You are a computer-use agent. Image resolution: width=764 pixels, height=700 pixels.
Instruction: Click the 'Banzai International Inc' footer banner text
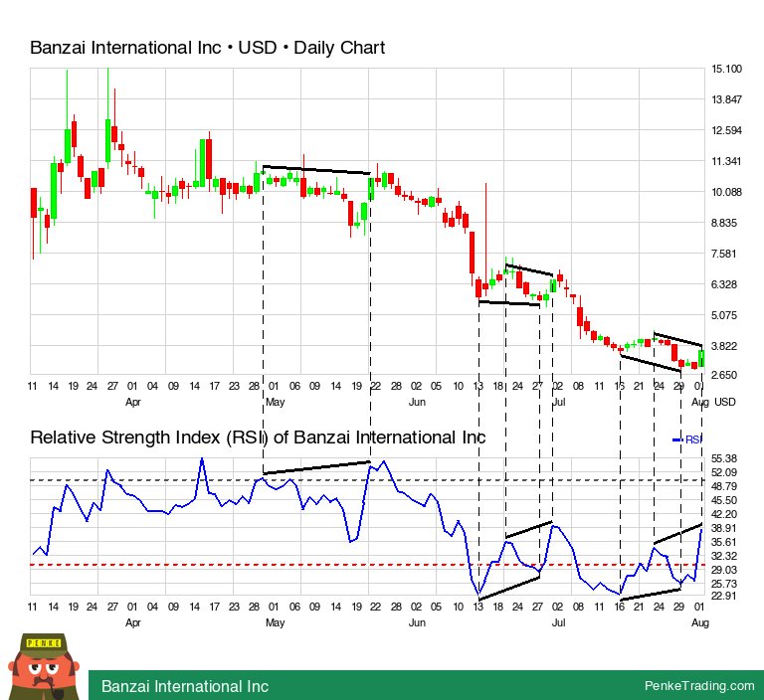tap(185, 686)
